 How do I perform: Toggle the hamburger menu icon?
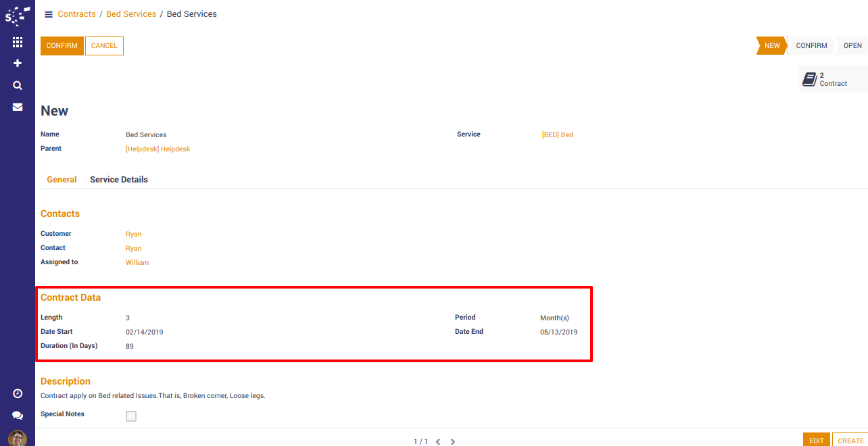coord(49,14)
